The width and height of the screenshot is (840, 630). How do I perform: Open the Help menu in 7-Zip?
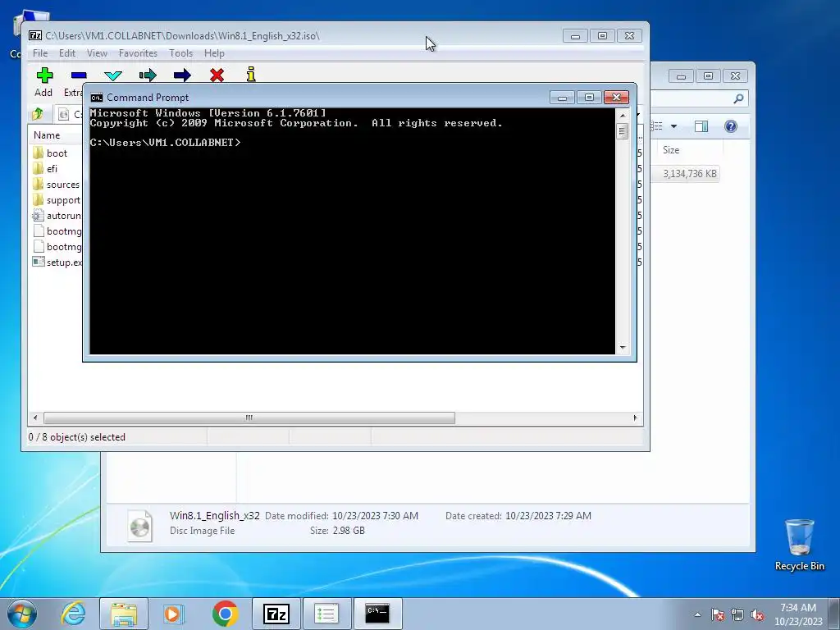coord(214,53)
